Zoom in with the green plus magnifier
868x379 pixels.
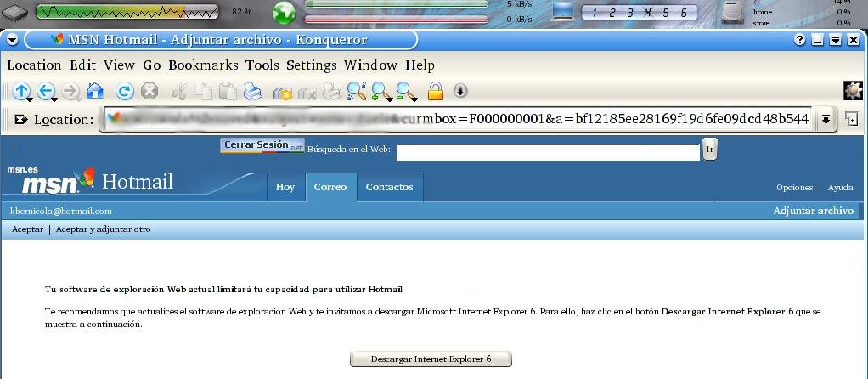pyautogui.click(x=380, y=91)
